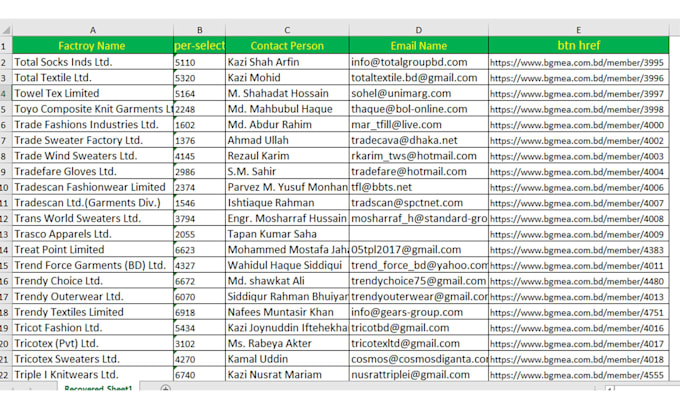Select row 13 header number
Viewport: 680px width, 409px height.
(4, 234)
